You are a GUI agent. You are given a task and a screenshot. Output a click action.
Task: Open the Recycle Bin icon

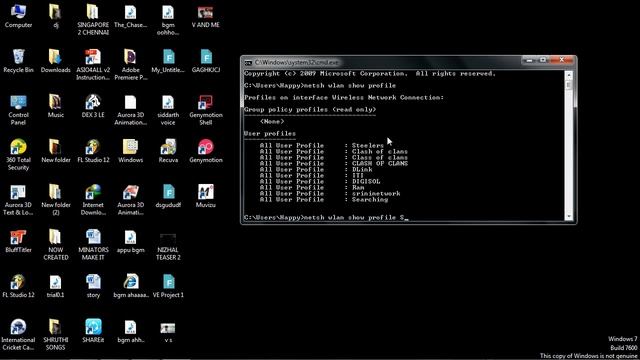[18, 61]
